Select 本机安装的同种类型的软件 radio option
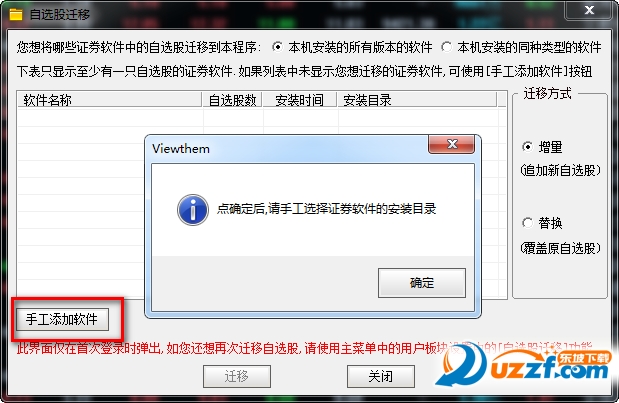This screenshot has height=403, width=619. coord(446,47)
